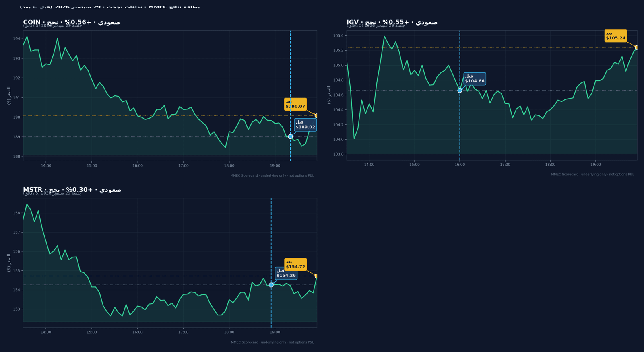The height and width of the screenshot is (352, 644).
Task: Click the 188 price tick on COIN axis
Action: pos(17,156)
